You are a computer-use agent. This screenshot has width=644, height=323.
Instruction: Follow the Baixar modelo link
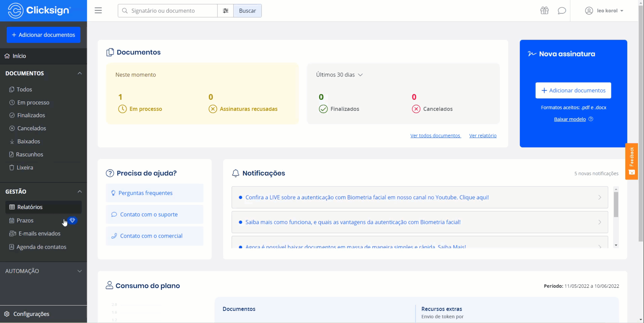[570, 119]
